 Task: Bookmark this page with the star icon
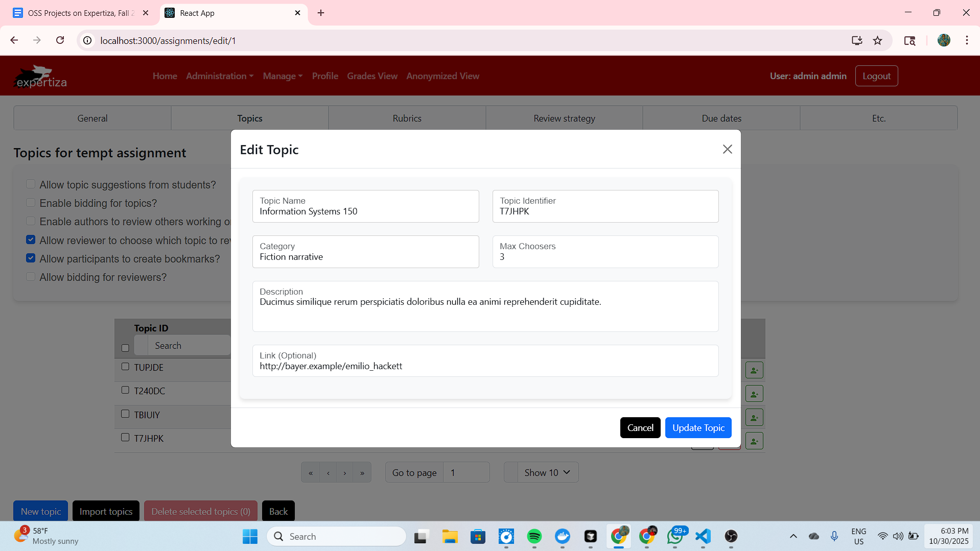point(877,41)
